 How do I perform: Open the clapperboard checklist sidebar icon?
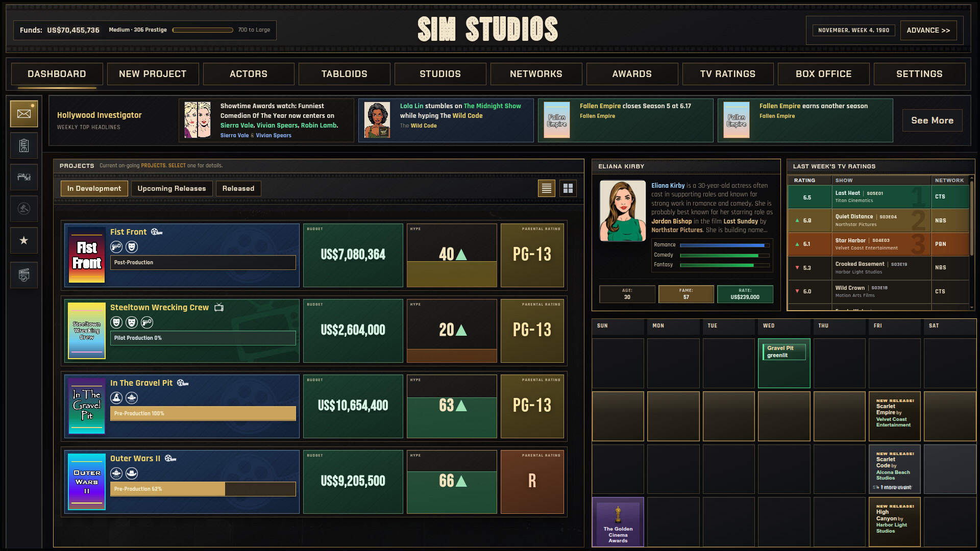(24, 275)
